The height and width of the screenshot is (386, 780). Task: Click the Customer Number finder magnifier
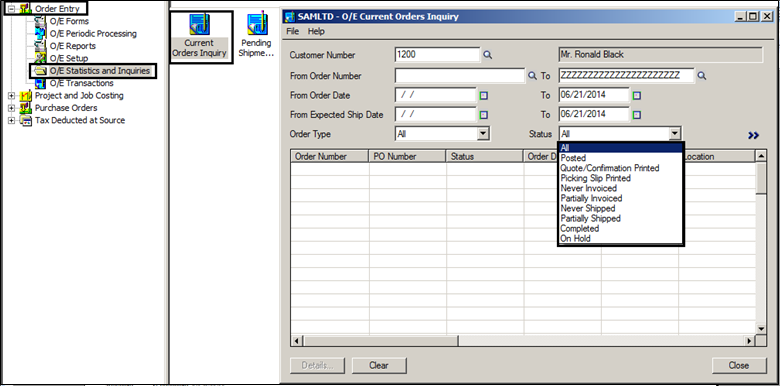(488, 55)
